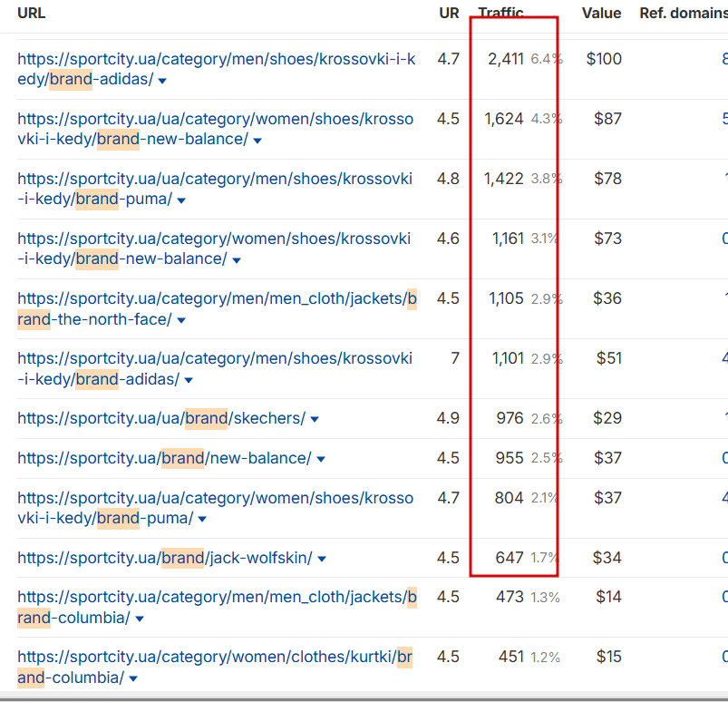Select traffic value 2,411
Image resolution: width=728 pixels, height=702 pixels.
click(506, 59)
